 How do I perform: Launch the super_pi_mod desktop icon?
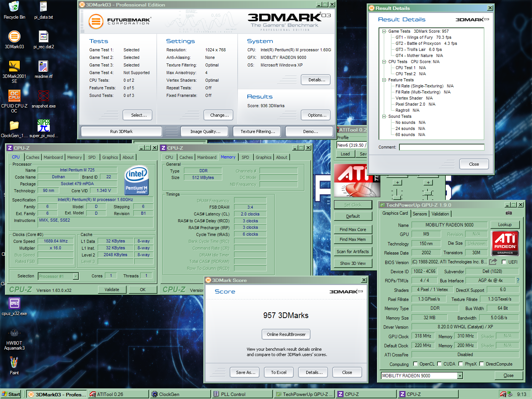pyautogui.click(x=43, y=125)
